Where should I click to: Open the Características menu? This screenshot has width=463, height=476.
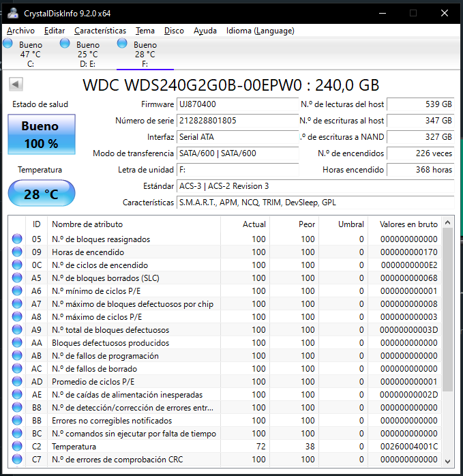click(x=100, y=31)
